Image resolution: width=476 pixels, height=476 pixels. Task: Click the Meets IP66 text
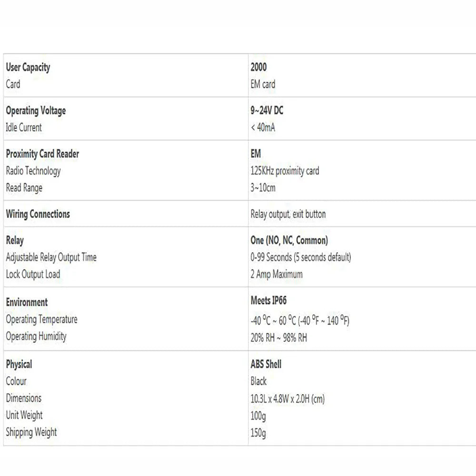click(x=268, y=301)
